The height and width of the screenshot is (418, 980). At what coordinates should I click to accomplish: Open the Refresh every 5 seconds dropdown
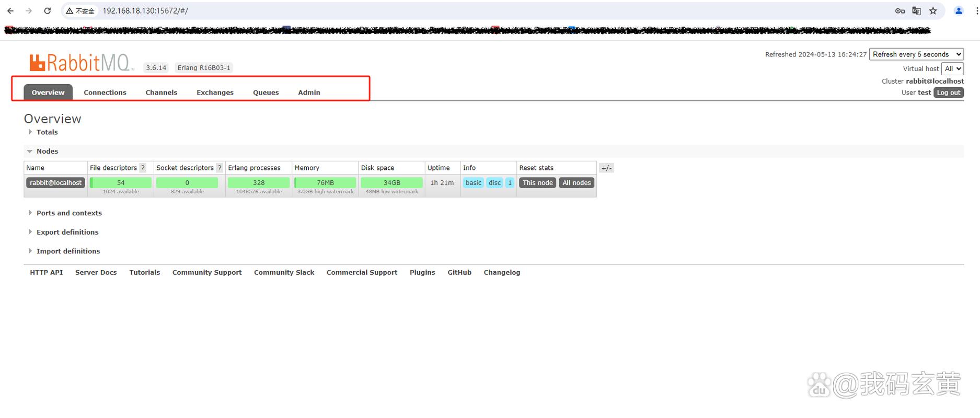[916, 54]
